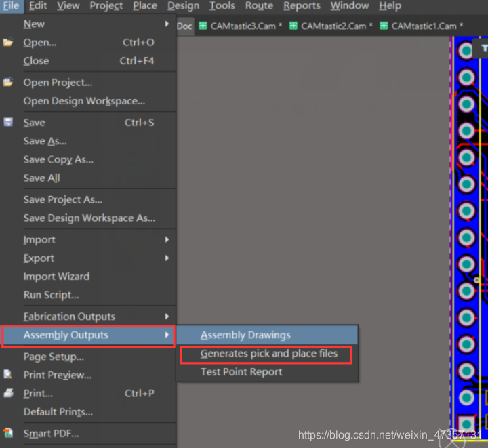Select Save Project As... entry
The width and height of the screenshot is (488, 448).
coord(88,199)
